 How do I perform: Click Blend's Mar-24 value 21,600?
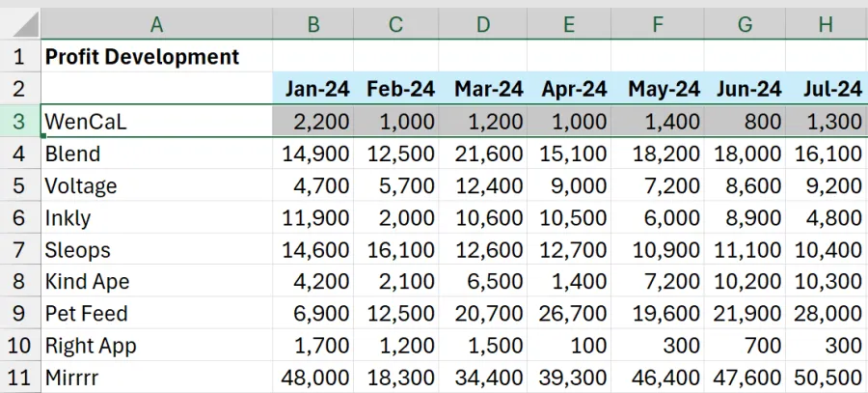click(x=483, y=153)
